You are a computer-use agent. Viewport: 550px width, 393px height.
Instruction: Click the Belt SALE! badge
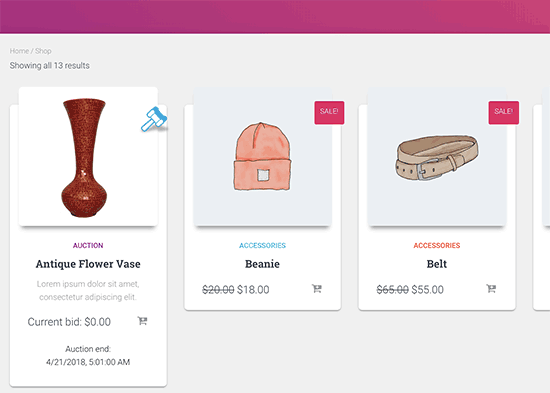[504, 113]
